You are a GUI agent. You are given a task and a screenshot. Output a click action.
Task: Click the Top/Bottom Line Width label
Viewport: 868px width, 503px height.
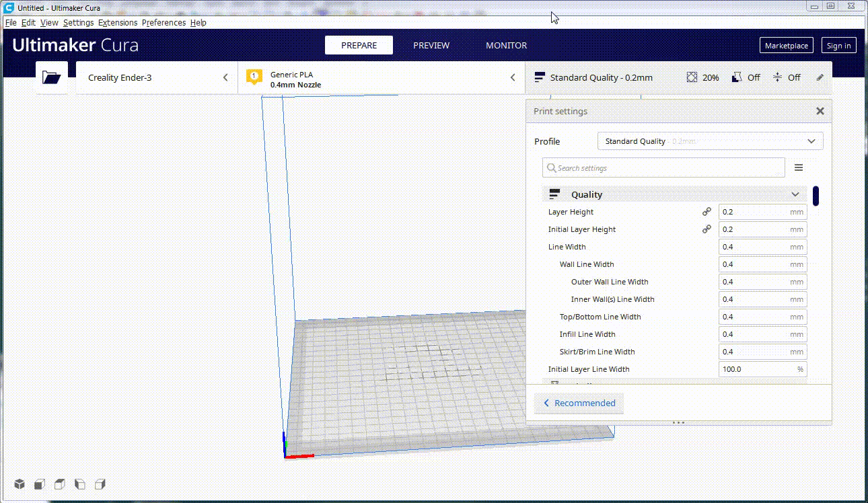[x=600, y=317]
